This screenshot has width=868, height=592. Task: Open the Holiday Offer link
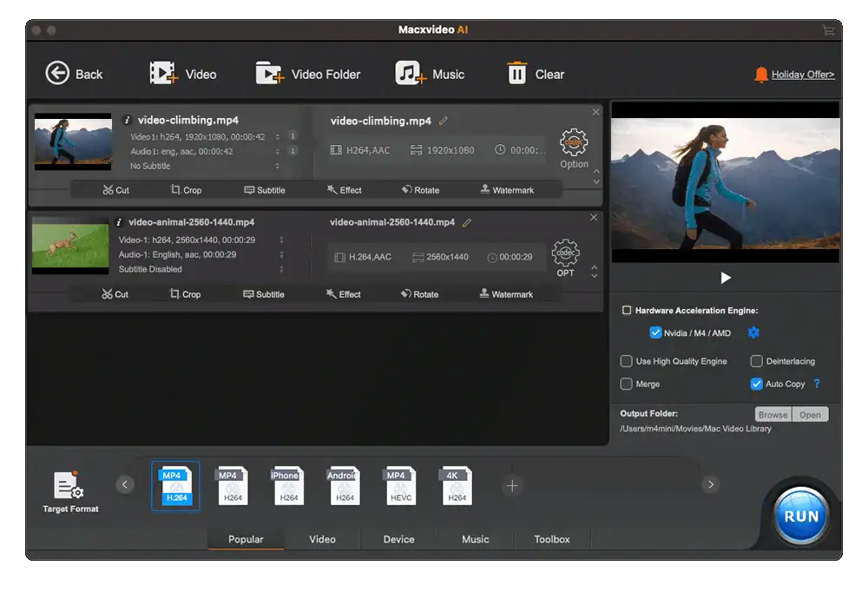(x=803, y=74)
